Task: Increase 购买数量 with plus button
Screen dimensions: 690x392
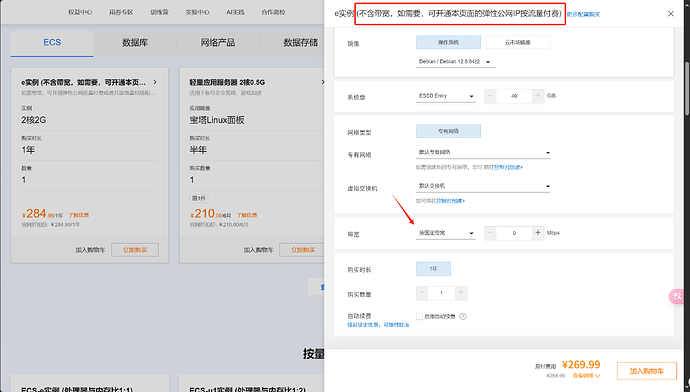Action: coord(461,293)
